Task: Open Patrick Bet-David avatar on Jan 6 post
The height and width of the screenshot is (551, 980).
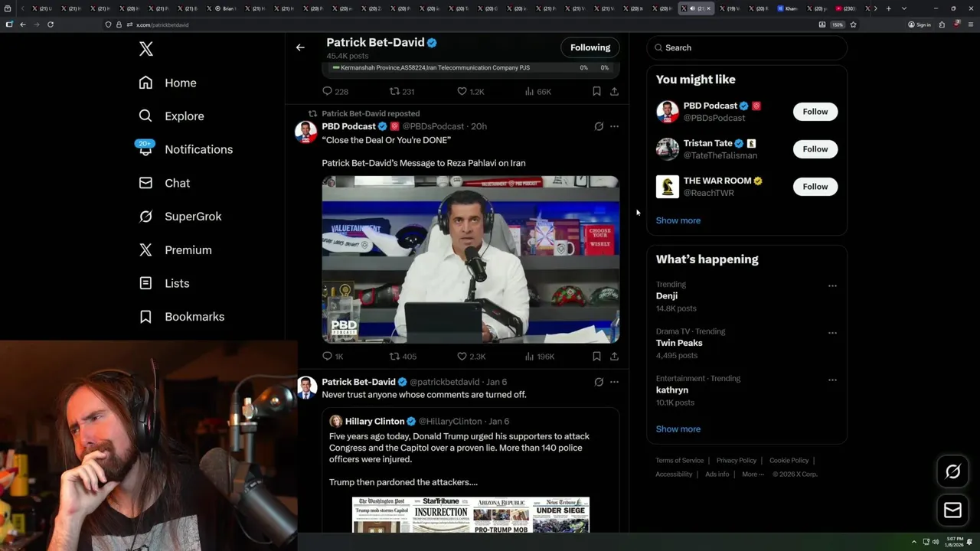Action: coord(306,387)
